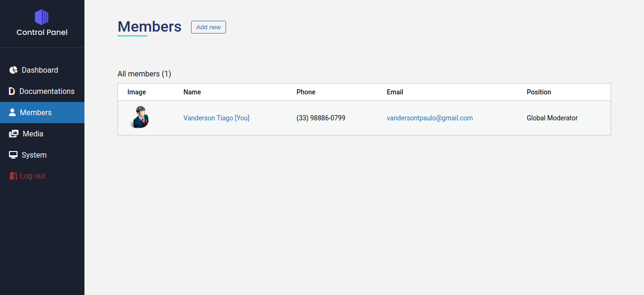
Task: Click the Phone column header
Action: point(306,92)
